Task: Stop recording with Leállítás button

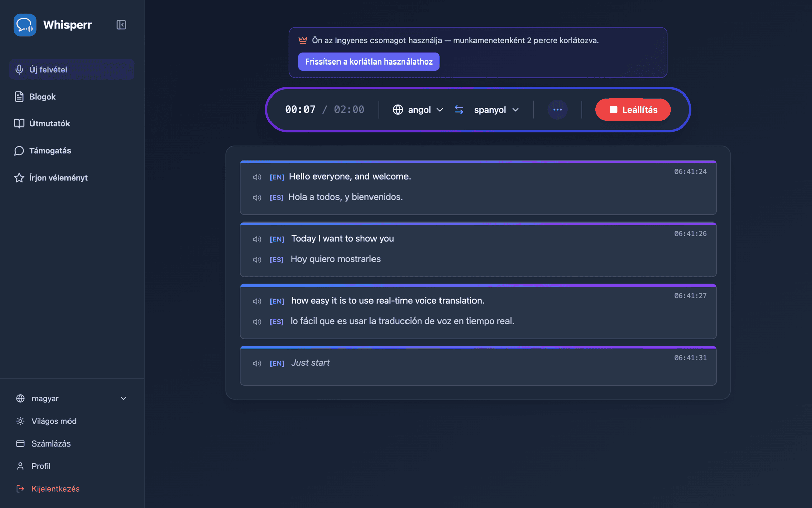Action: point(633,110)
